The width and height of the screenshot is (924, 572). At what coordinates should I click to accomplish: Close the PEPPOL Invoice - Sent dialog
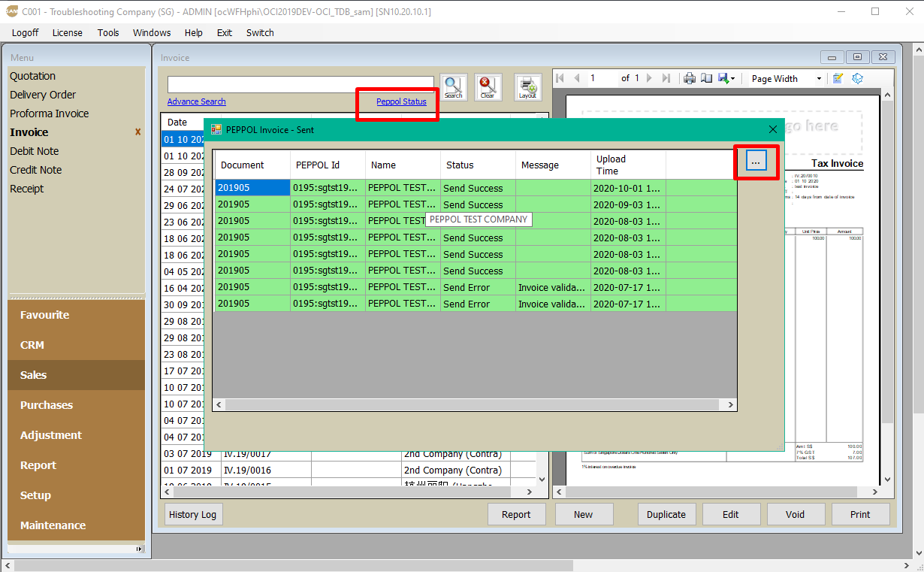click(x=773, y=129)
